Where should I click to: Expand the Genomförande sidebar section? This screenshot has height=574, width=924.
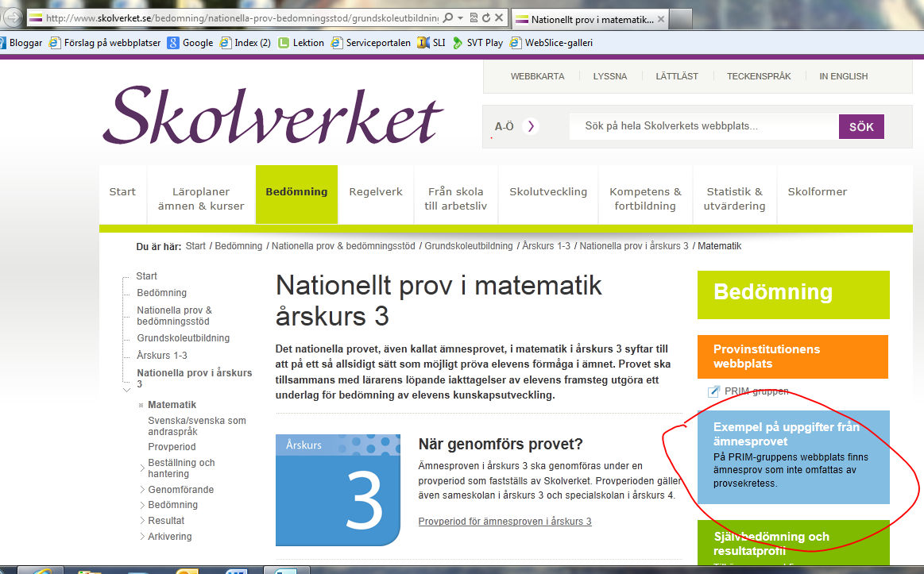click(142, 489)
